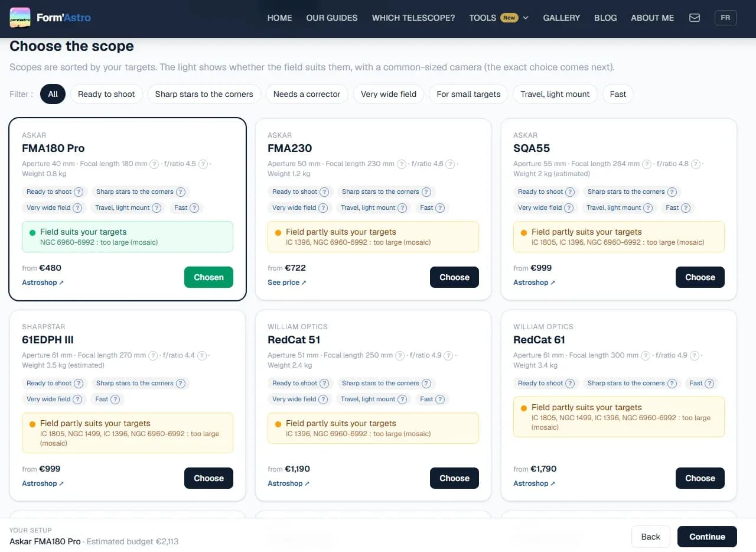Toggle the Ready to shoot filter

coord(106,94)
